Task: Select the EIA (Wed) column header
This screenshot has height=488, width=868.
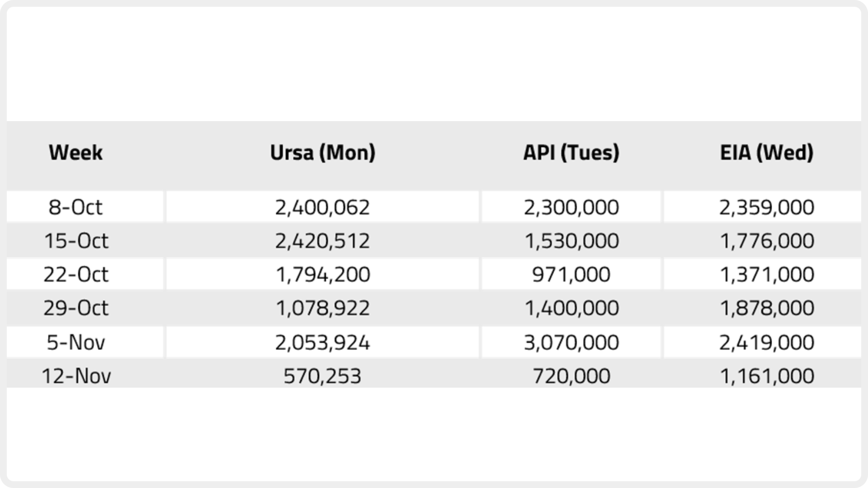Action: (x=767, y=153)
